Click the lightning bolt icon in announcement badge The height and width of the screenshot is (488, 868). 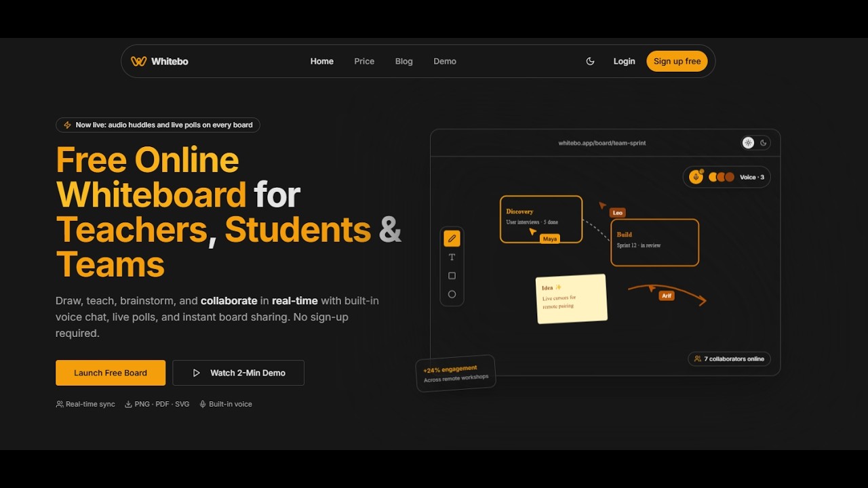click(x=67, y=125)
